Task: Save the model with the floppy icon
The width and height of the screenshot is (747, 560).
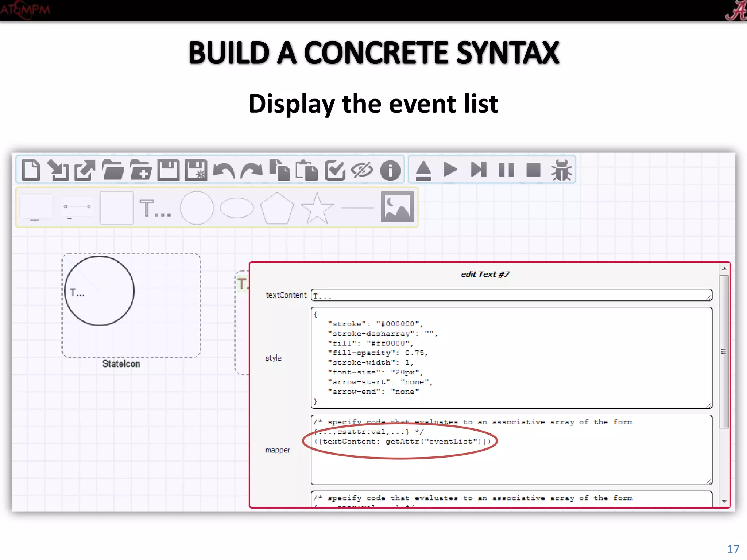Action: [x=169, y=170]
